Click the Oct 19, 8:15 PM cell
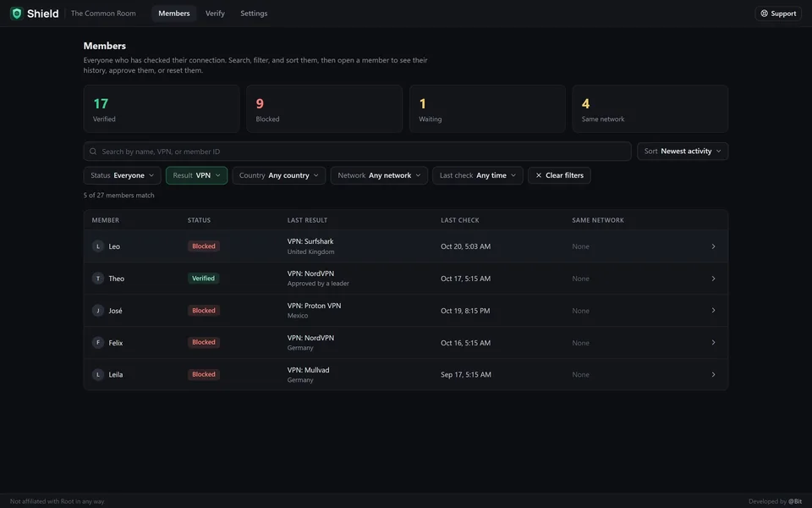812x508 pixels. [x=465, y=311]
